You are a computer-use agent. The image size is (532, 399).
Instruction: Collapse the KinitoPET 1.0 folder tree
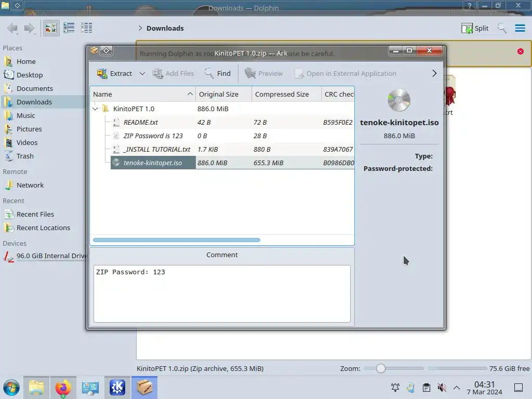click(96, 109)
